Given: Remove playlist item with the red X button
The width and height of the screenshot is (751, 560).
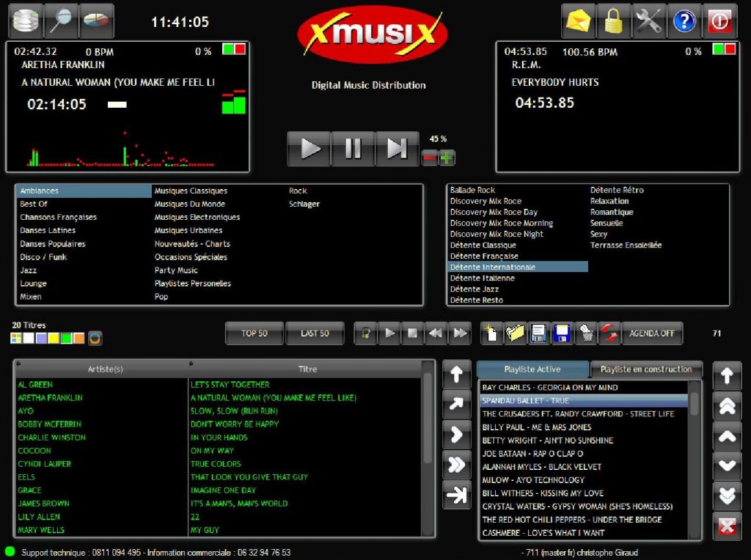Looking at the screenshot, I should (x=727, y=526).
